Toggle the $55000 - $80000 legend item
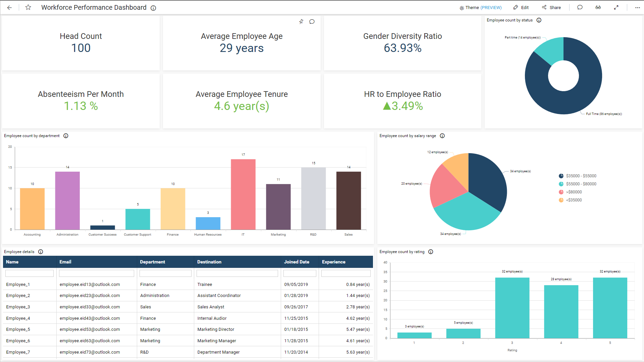Screen dimensions: 644x362 click(581, 184)
